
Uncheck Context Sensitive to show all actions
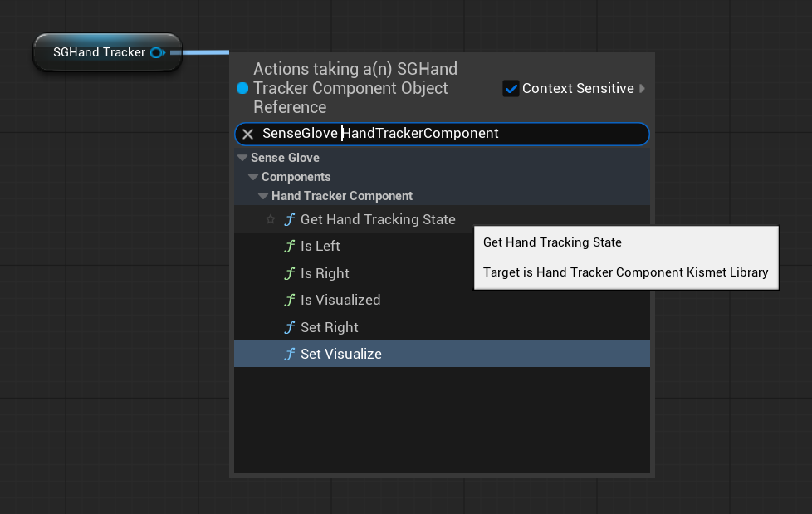click(511, 88)
